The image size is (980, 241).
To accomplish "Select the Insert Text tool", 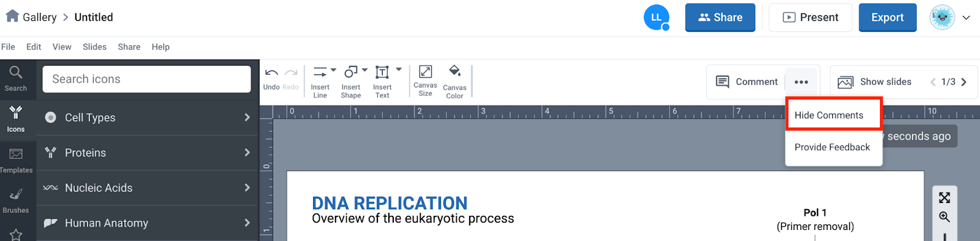I will pos(382,82).
